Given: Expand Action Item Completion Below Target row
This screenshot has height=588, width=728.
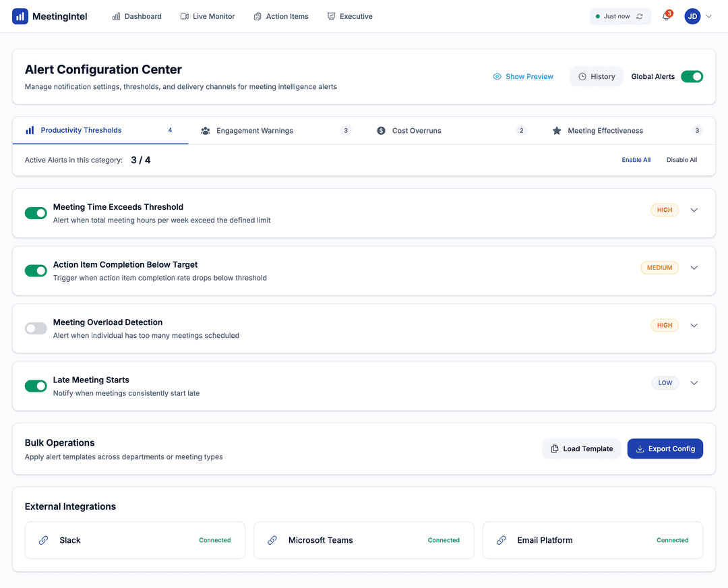Looking at the screenshot, I should coord(694,268).
